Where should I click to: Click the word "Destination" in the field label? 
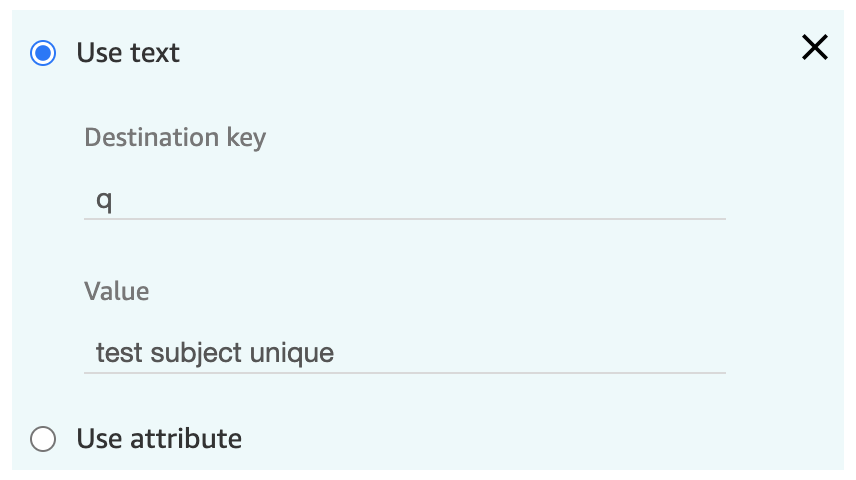(152, 137)
